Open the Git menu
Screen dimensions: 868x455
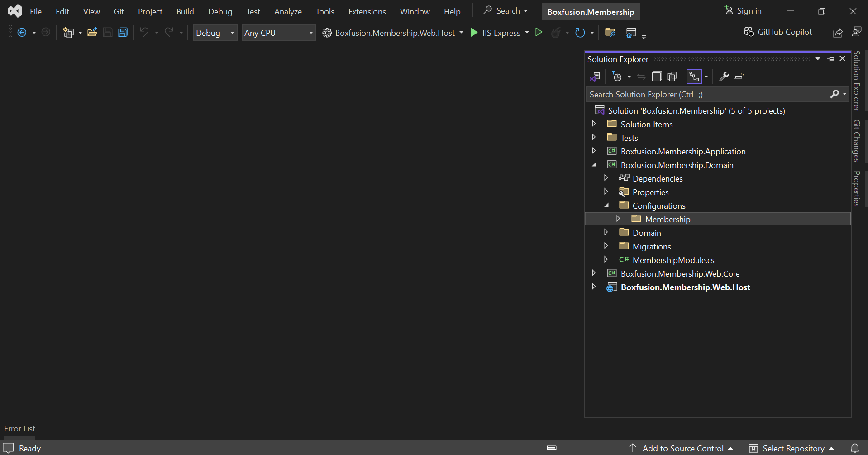pos(119,11)
